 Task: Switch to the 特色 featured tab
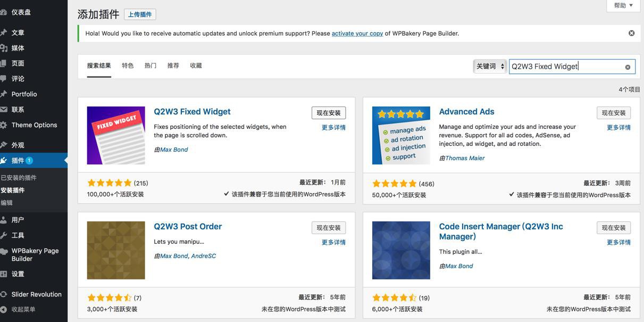pos(128,66)
